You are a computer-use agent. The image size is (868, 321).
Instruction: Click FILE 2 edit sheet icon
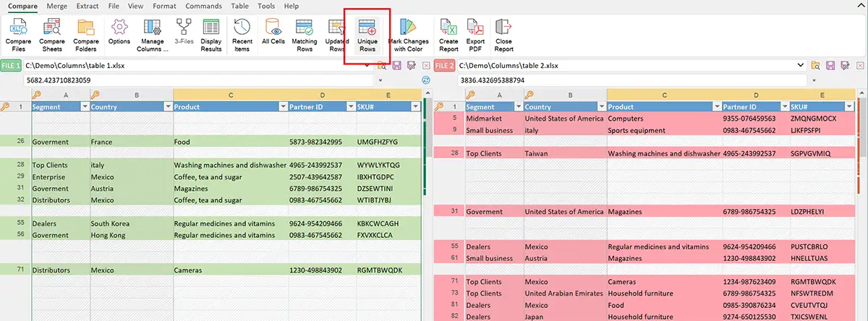846,66
